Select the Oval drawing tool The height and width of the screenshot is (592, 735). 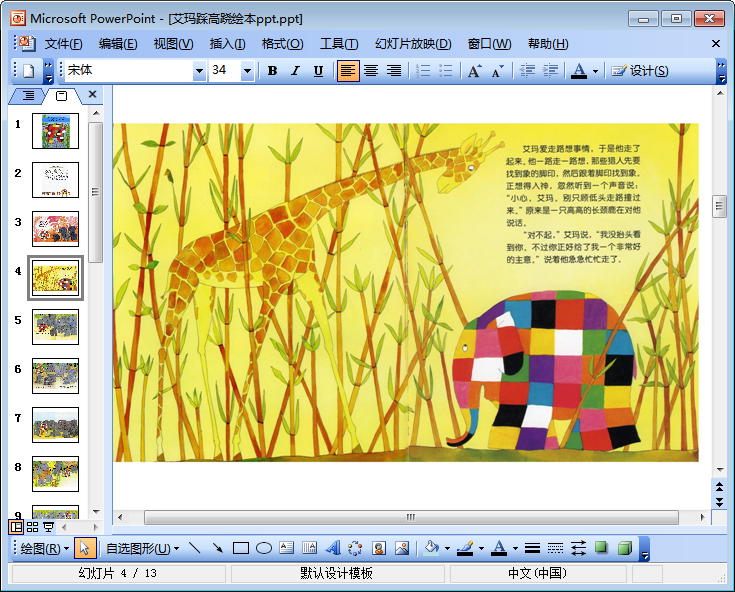(x=264, y=548)
